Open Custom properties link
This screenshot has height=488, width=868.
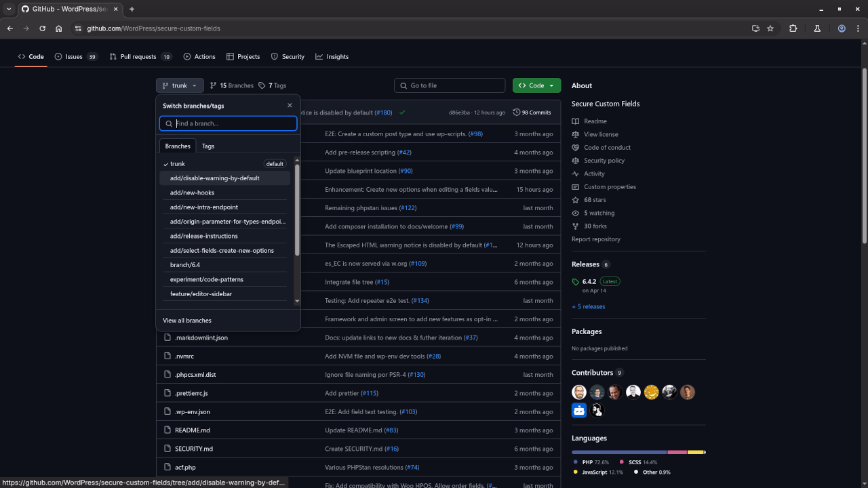pyautogui.click(x=604, y=187)
